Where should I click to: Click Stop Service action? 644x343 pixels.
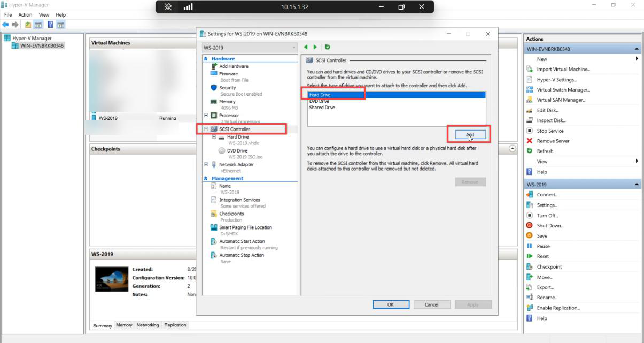coord(550,131)
